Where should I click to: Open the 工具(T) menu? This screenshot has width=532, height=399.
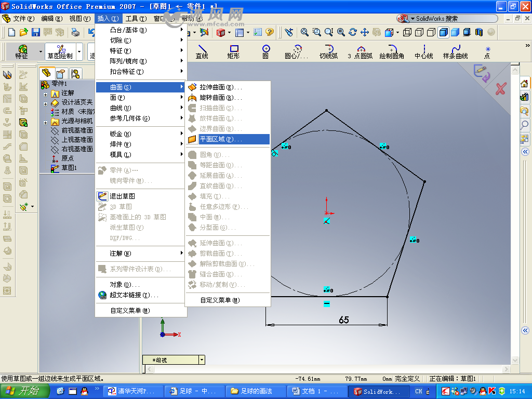coord(136,19)
